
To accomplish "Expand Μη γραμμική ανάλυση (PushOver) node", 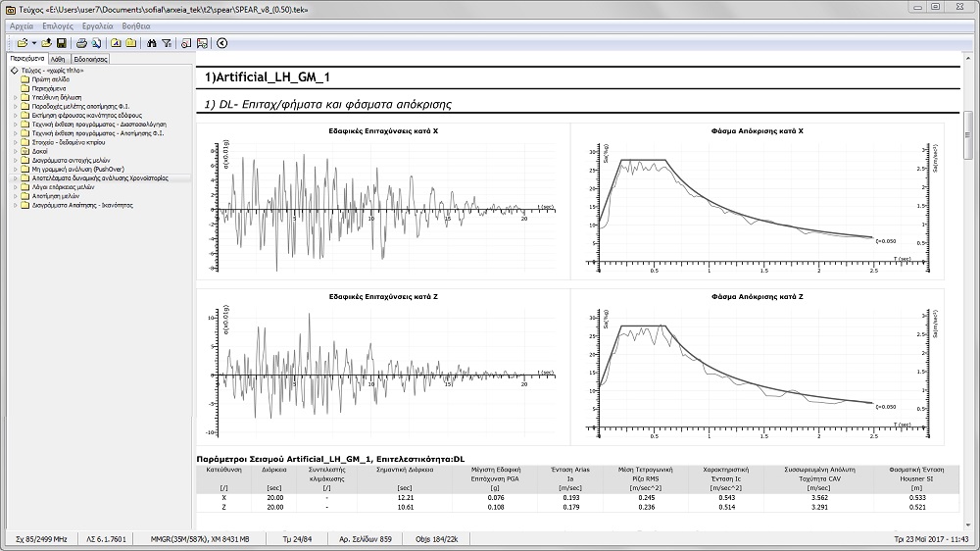I will (14, 169).
